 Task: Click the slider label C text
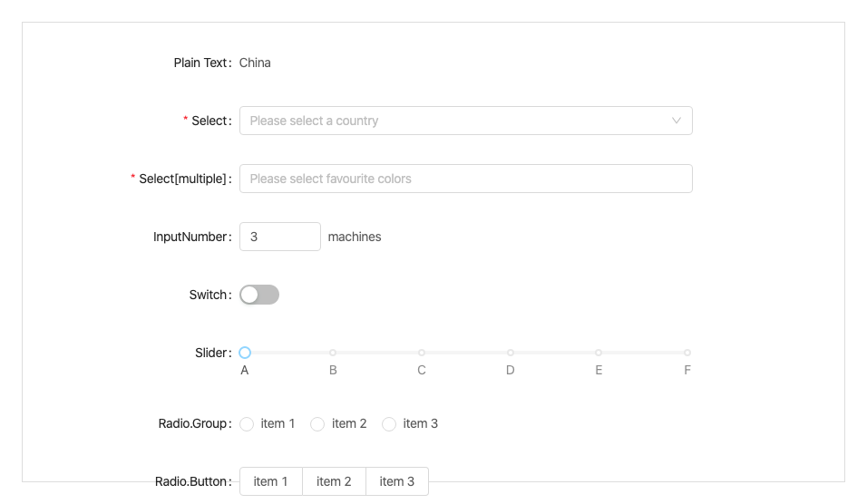(x=422, y=370)
